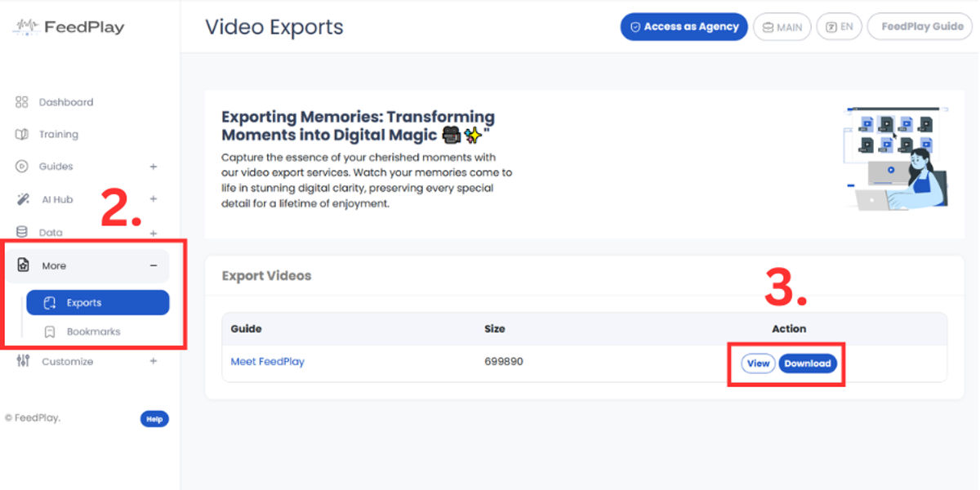Click the Training book icon
Viewport: 980px width, 490px height.
coord(22,134)
